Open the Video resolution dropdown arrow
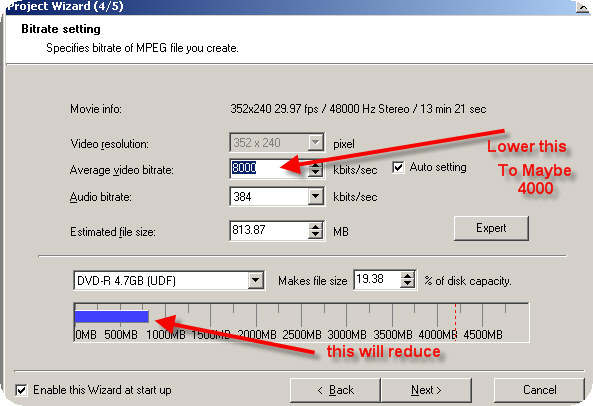Screen dimensions: 593x406 click(x=315, y=143)
